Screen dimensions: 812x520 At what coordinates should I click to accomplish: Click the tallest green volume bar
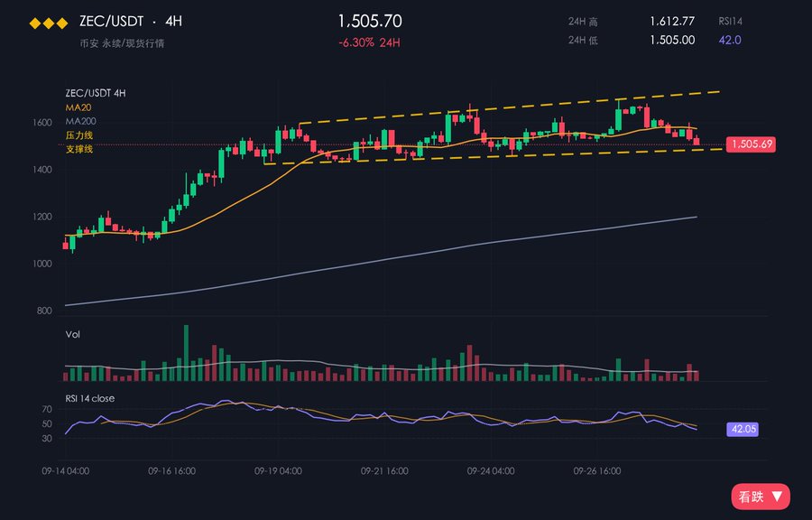pyautogui.click(x=186, y=353)
